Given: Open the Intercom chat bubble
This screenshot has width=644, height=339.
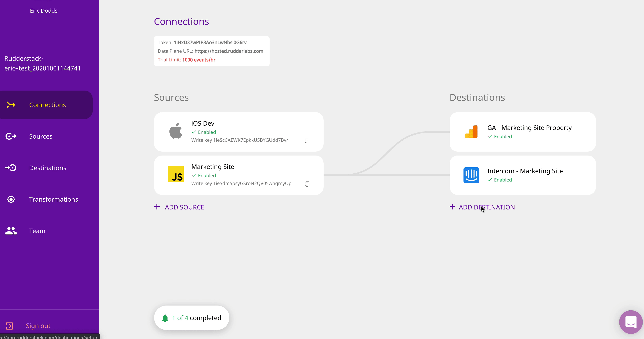Looking at the screenshot, I should pyautogui.click(x=630, y=322).
